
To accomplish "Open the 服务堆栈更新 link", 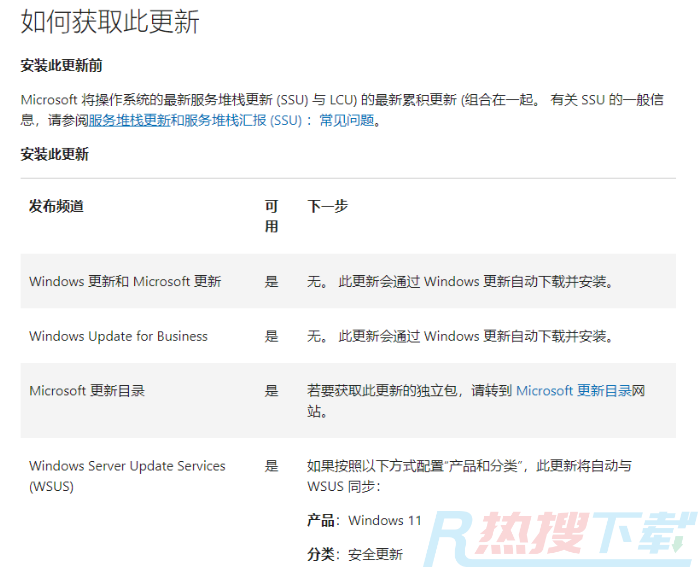I will 130,120.
